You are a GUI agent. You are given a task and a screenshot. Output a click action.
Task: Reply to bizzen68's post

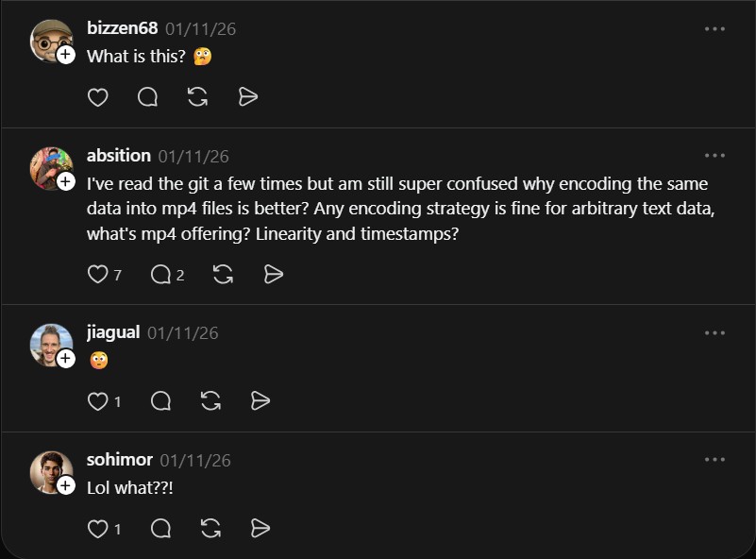coord(147,97)
